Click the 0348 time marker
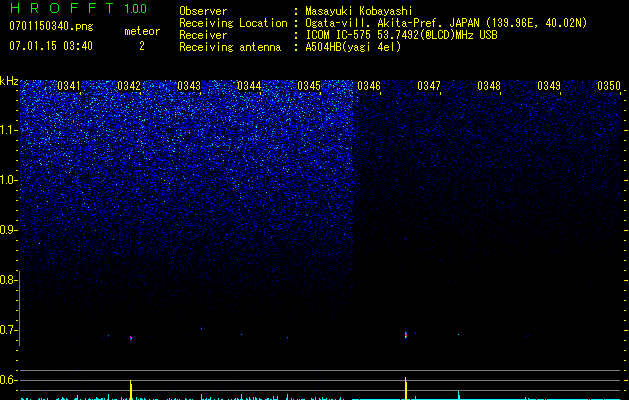The height and width of the screenshot is (400, 629). click(489, 86)
